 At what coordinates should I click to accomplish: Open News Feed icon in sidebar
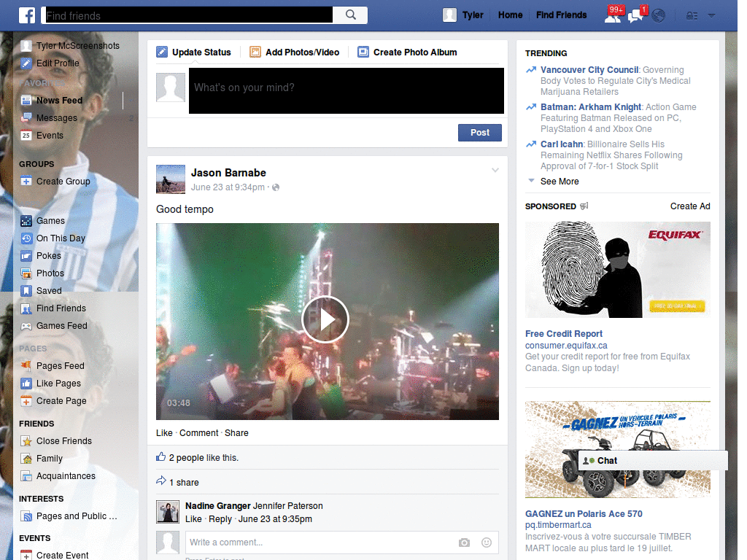[26, 101]
